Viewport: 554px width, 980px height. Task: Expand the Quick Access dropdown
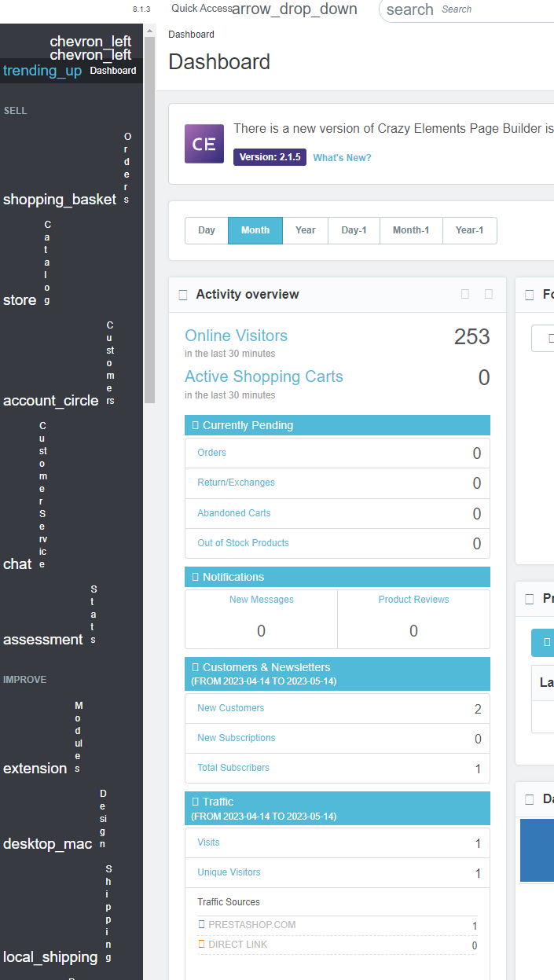tap(295, 9)
